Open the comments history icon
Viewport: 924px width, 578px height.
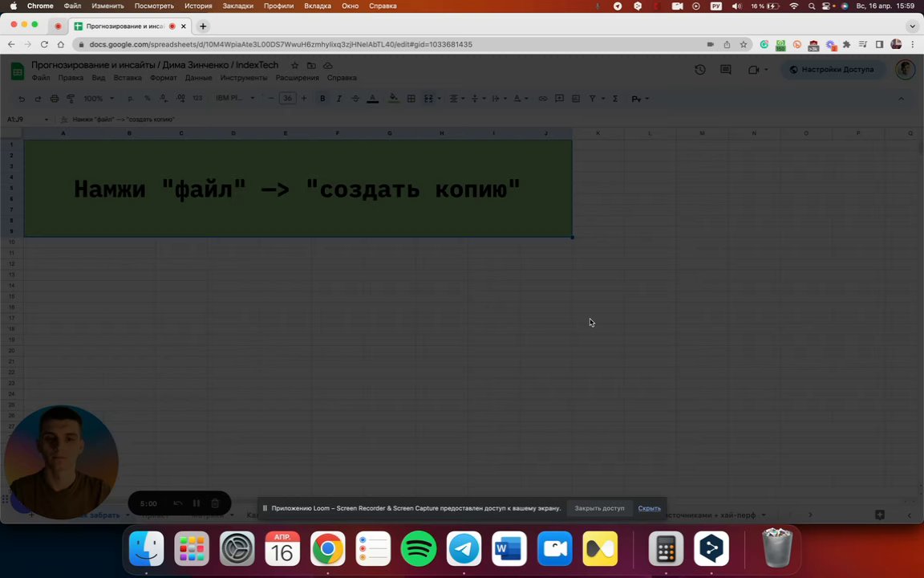pyautogui.click(x=726, y=70)
